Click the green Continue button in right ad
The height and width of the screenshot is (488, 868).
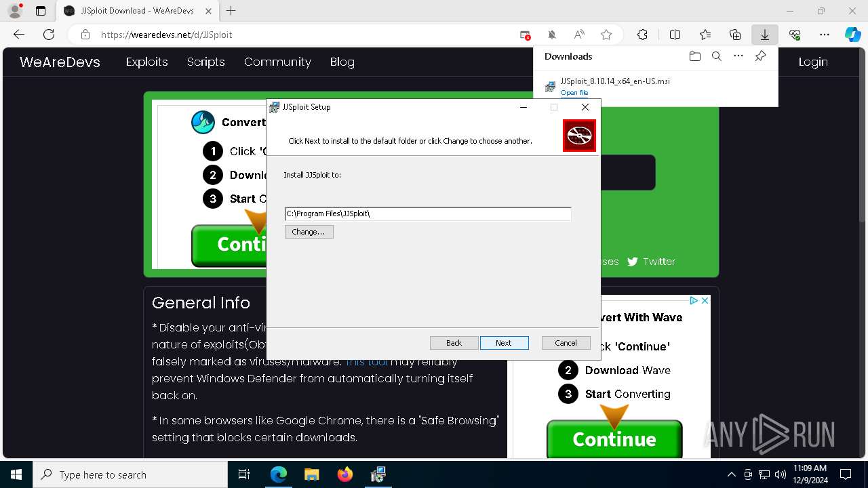coord(614,439)
